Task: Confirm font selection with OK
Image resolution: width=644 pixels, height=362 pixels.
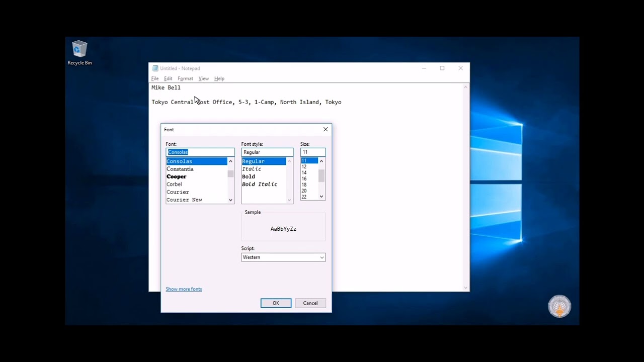Action: (276, 303)
